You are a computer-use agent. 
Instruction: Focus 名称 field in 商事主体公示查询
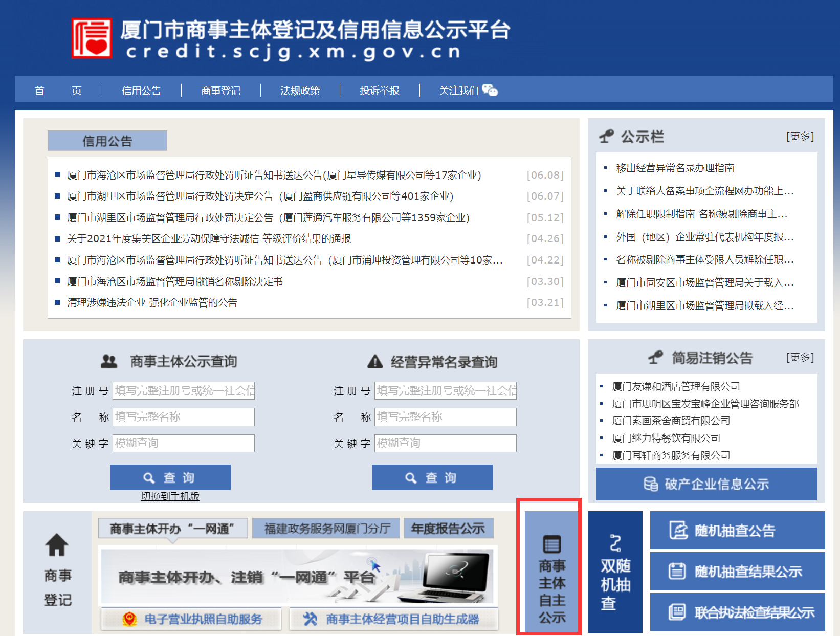pos(184,416)
